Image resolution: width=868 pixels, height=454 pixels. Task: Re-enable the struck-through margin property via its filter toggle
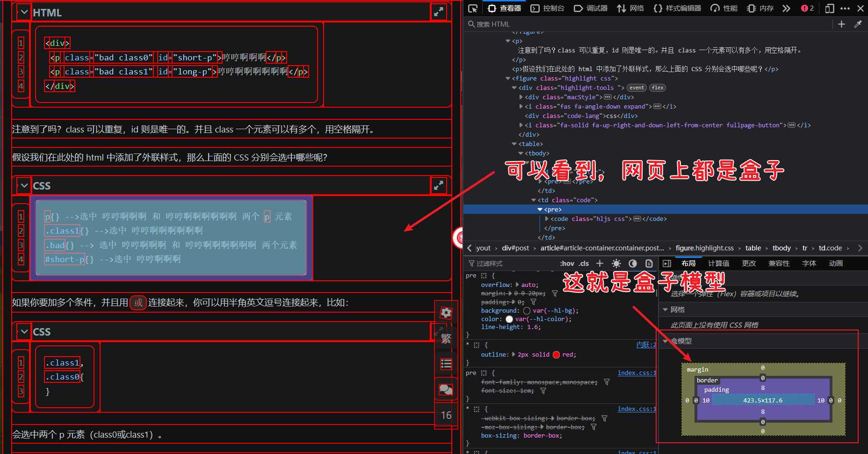555,293
